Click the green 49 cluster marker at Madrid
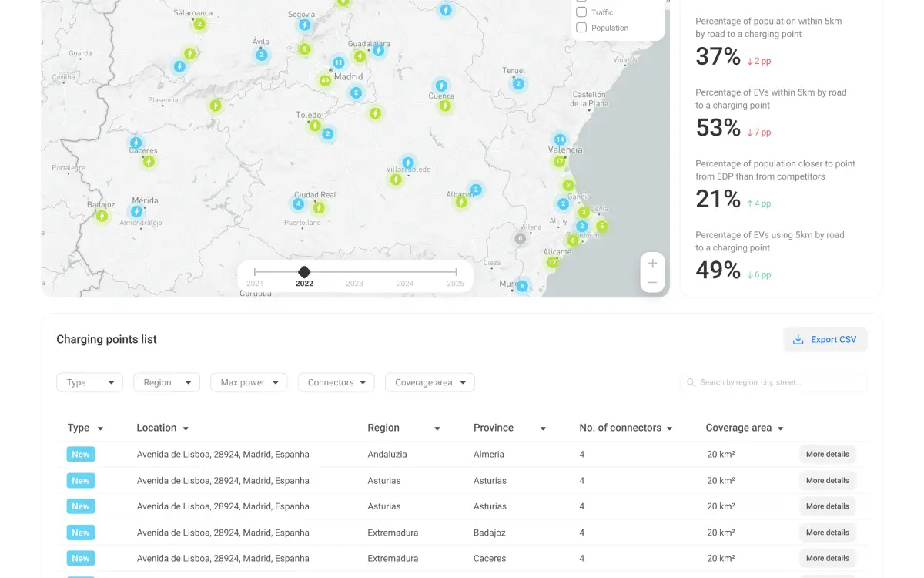This screenshot has width=924, height=578. click(x=325, y=80)
